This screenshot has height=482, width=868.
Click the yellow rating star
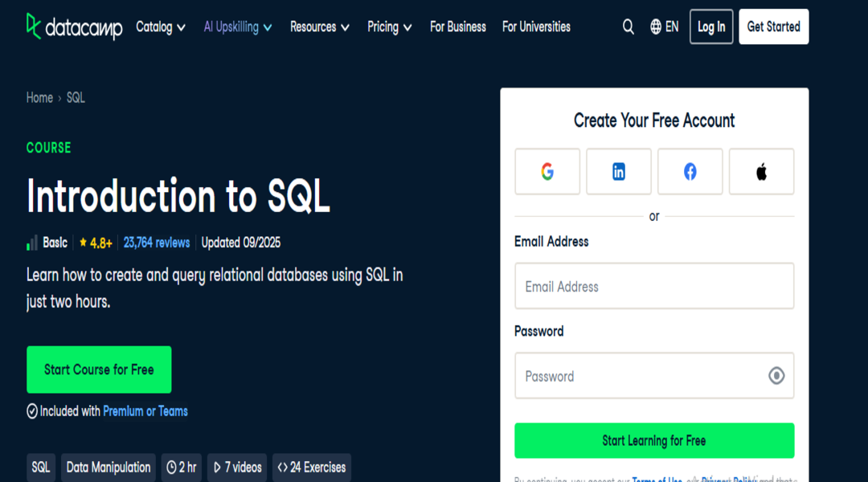tap(83, 242)
